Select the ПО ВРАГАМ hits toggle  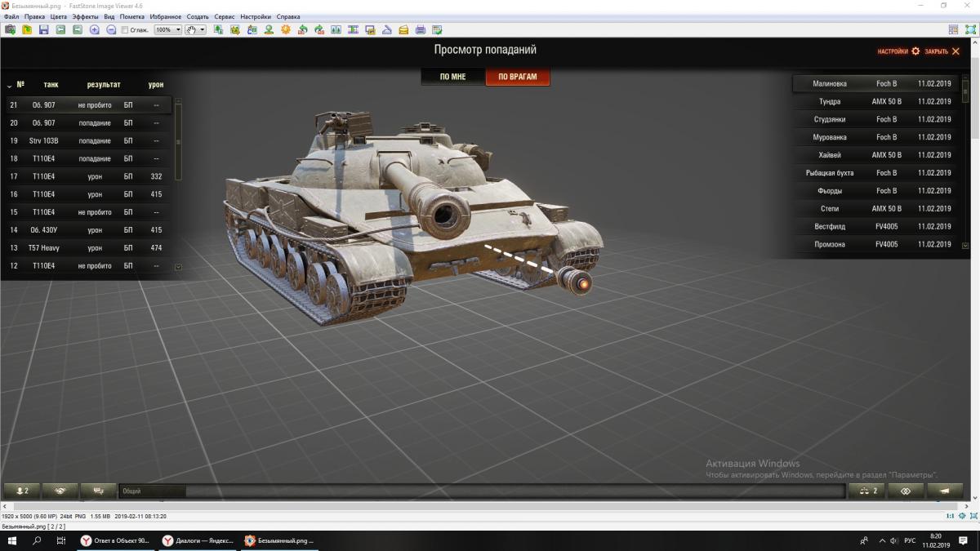pos(517,77)
